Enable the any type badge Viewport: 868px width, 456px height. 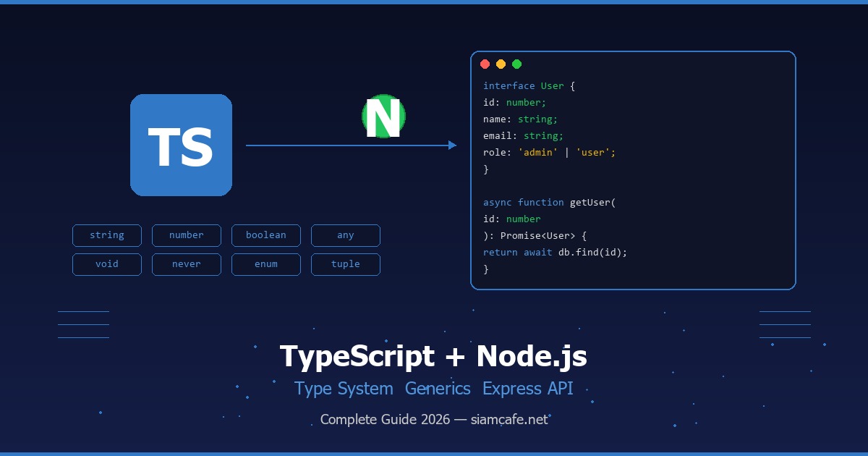(x=346, y=235)
